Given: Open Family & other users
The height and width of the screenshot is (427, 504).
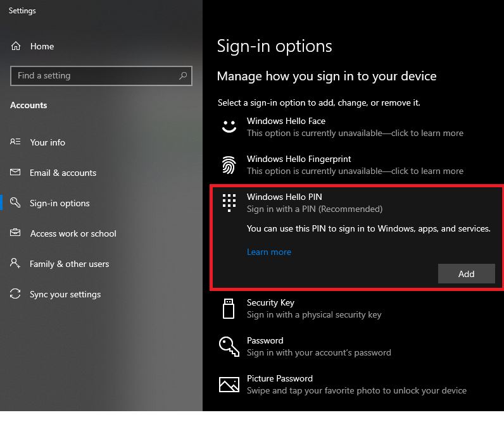Looking at the screenshot, I should coord(70,264).
